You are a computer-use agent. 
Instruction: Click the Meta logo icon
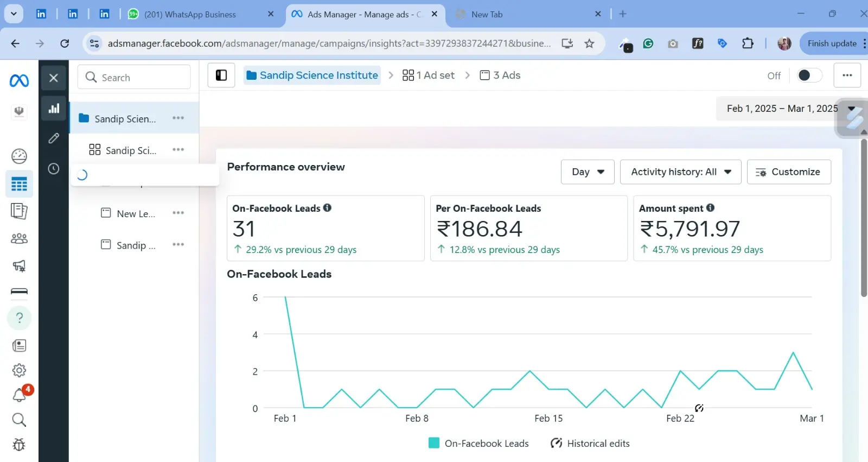pos(19,81)
